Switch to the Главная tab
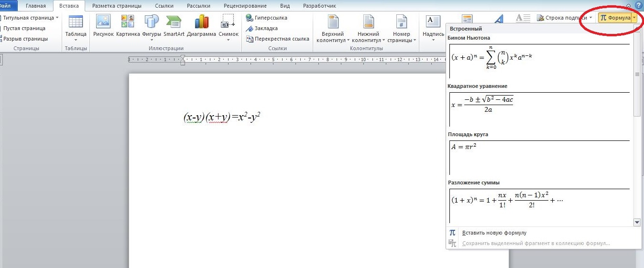This screenshot has height=268, width=644. (x=36, y=6)
